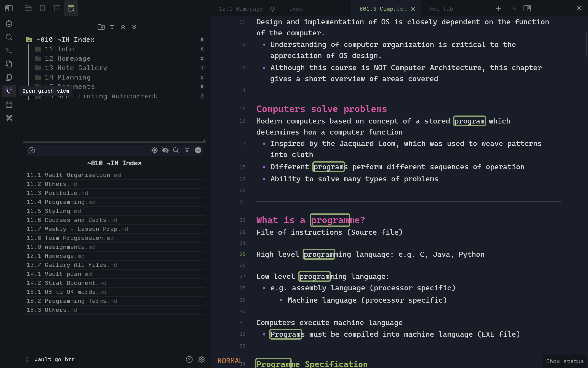The image size is (588, 368).
Task: Open graph view icon
Action: pyautogui.click(x=9, y=91)
